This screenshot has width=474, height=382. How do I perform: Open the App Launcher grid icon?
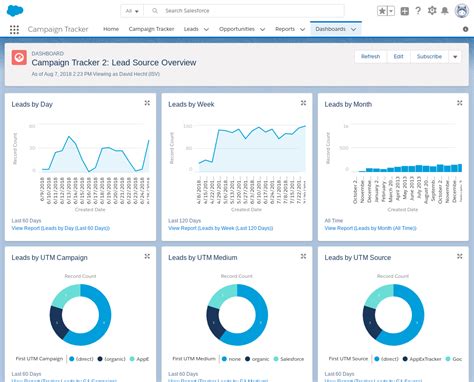[14, 30]
